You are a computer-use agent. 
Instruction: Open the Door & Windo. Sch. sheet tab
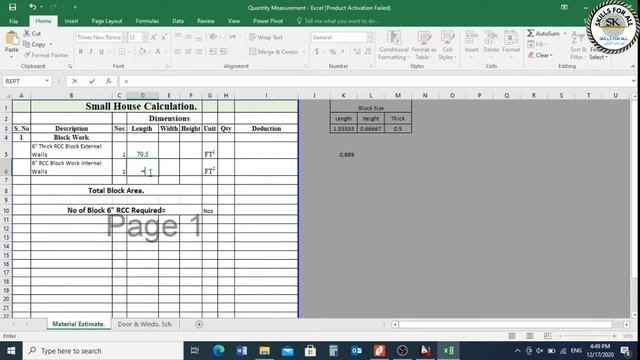tap(145, 324)
